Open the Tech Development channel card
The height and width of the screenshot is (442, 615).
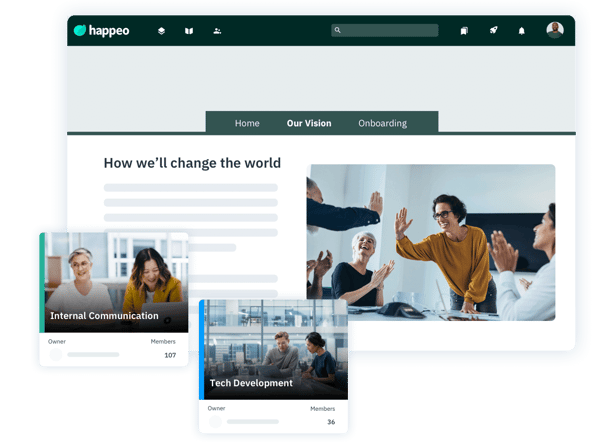(x=273, y=350)
